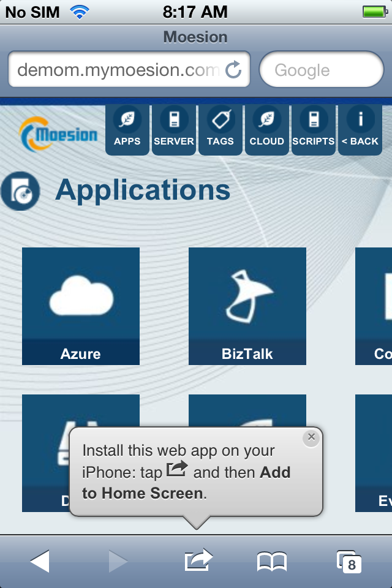Open the TAGS navigation tab

click(x=221, y=130)
